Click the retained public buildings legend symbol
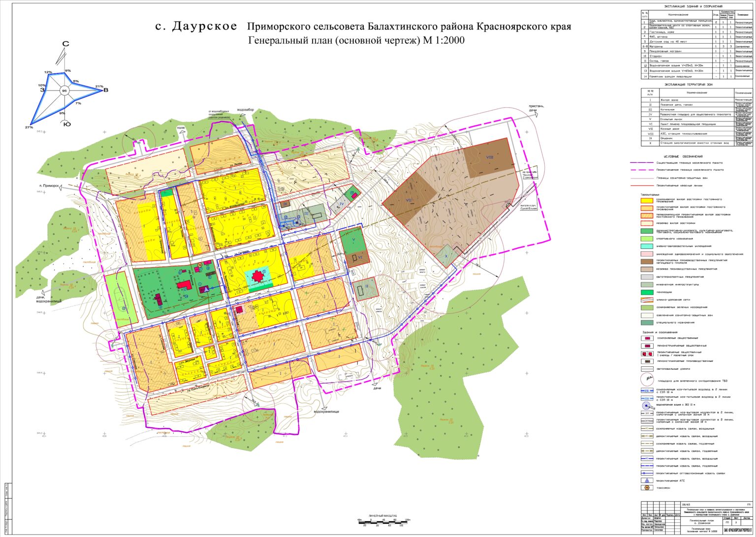The image size is (756, 537). 647,338
